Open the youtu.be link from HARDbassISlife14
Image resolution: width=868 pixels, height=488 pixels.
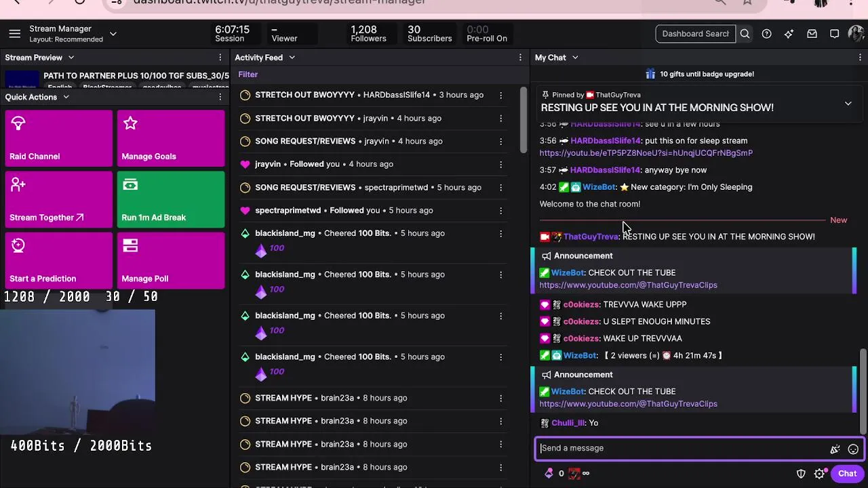pyautogui.click(x=646, y=153)
